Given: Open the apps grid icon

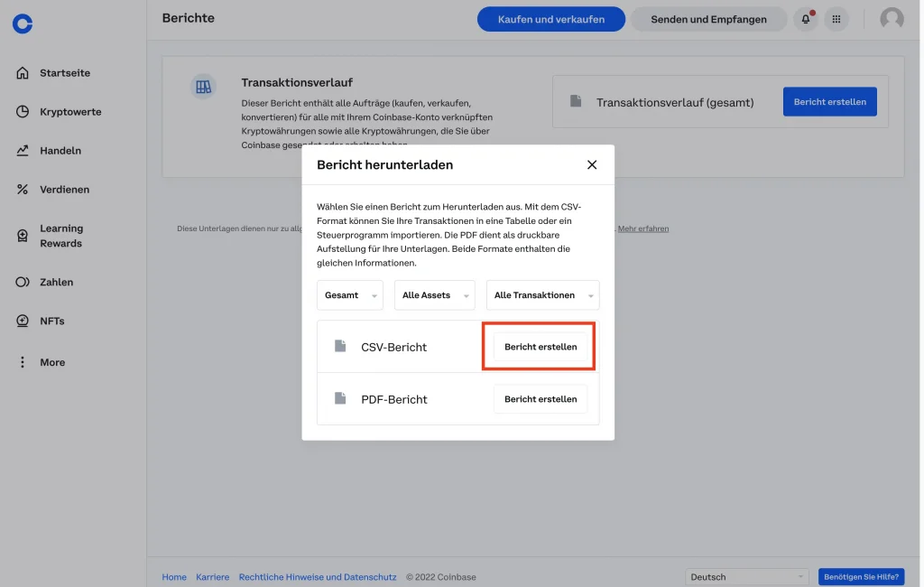Looking at the screenshot, I should pyautogui.click(x=836, y=19).
